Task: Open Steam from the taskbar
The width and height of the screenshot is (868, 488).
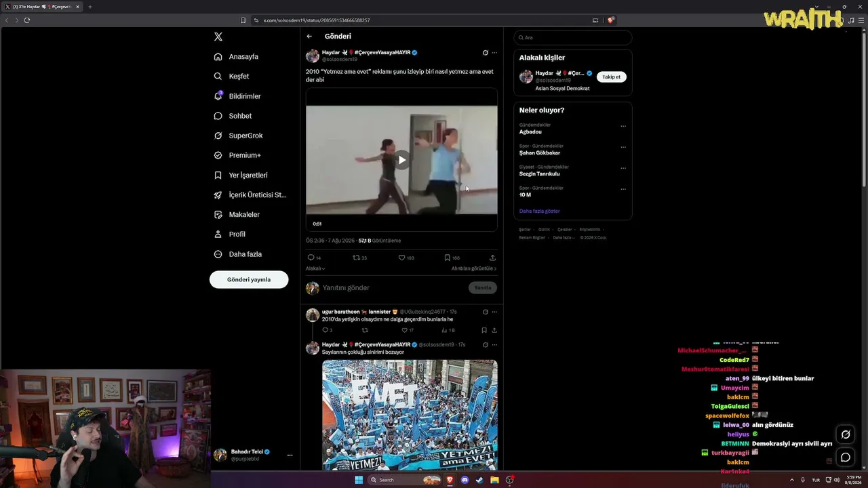Action: click(480, 480)
